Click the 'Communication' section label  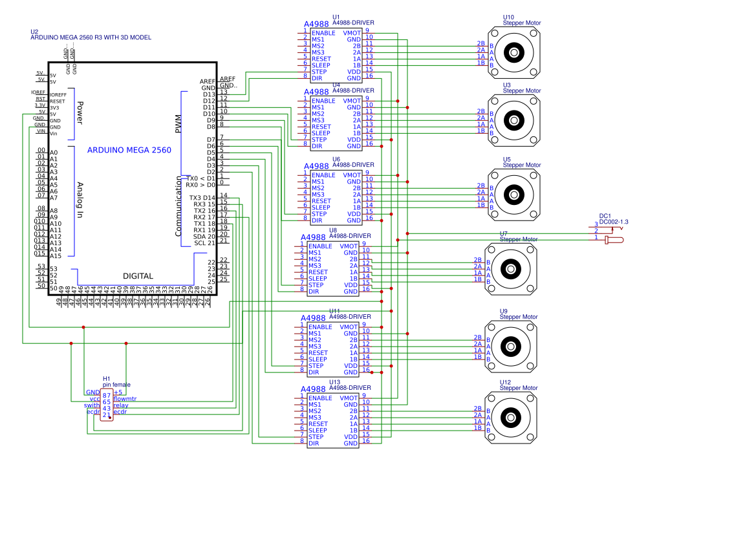click(x=178, y=206)
